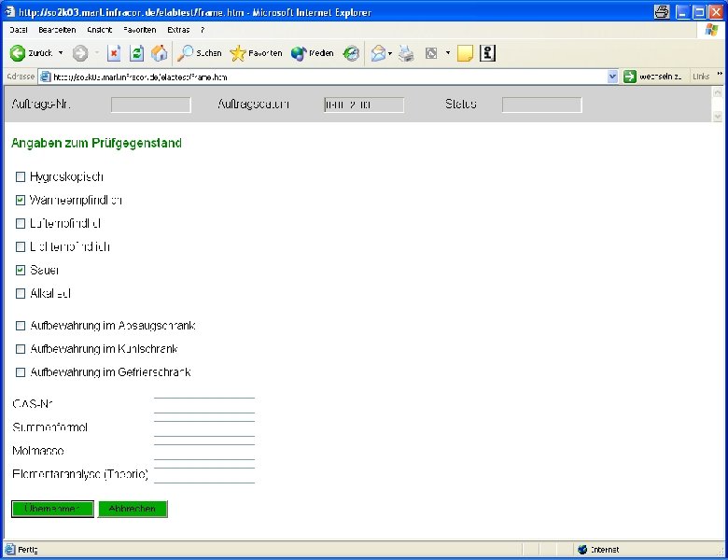Open Medien globe in toolbar
Image resolution: width=728 pixels, height=560 pixels.
(313, 53)
